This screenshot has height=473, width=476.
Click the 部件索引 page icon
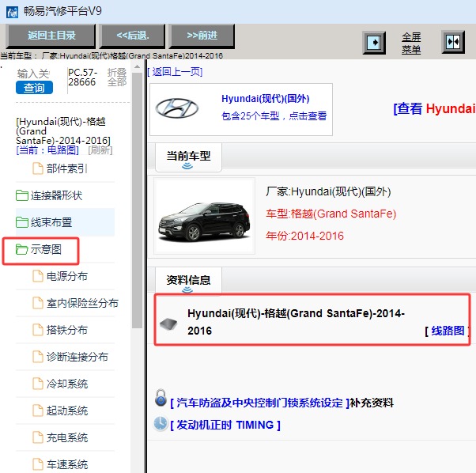(x=38, y=168)
